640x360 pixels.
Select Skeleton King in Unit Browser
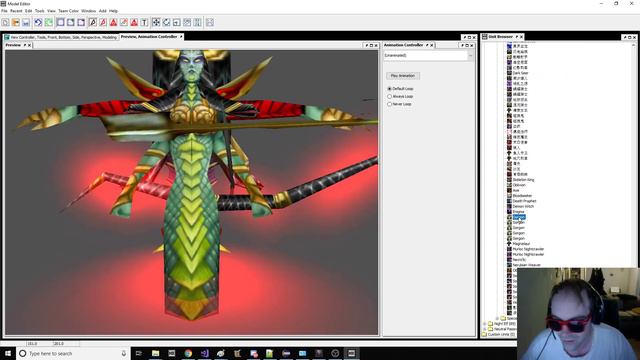523,180
